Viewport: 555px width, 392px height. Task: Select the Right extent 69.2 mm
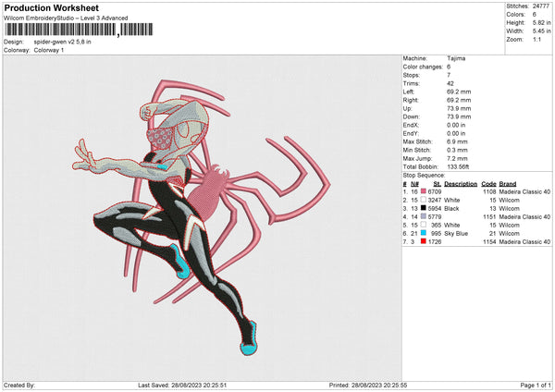point(459,100)
